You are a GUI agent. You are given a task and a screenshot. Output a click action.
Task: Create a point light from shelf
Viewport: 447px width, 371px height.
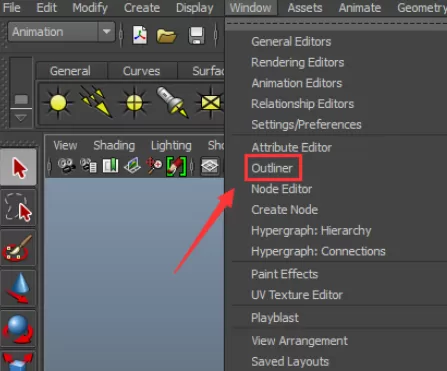134,103
